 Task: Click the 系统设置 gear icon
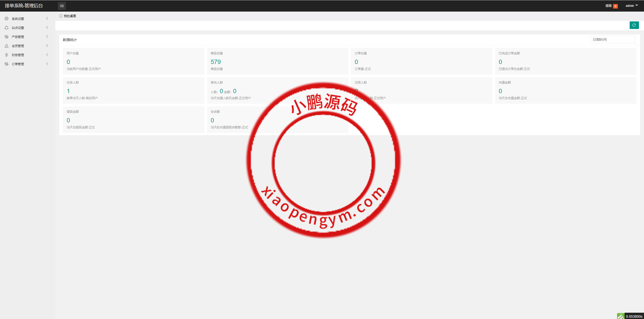click(7, 19)
